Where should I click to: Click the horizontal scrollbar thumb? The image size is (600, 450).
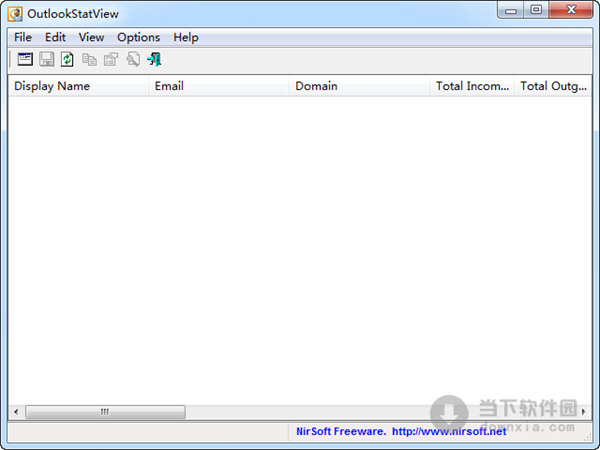pyautogui.click(x=105, y=412)
